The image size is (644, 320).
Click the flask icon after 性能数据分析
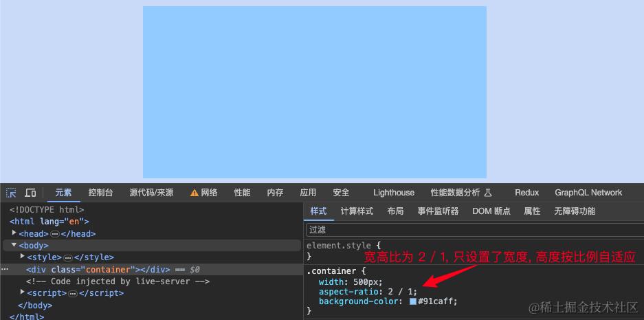tap(488, 193)
